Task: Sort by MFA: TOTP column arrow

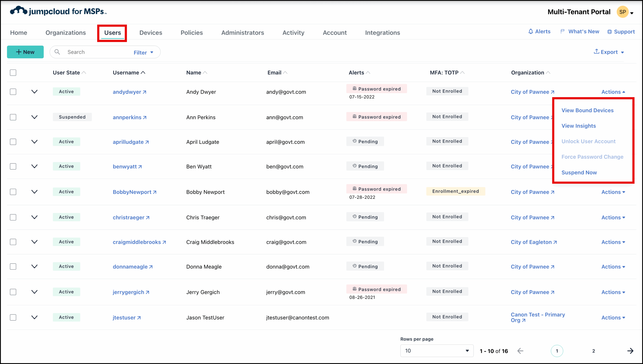Action: 462,73
